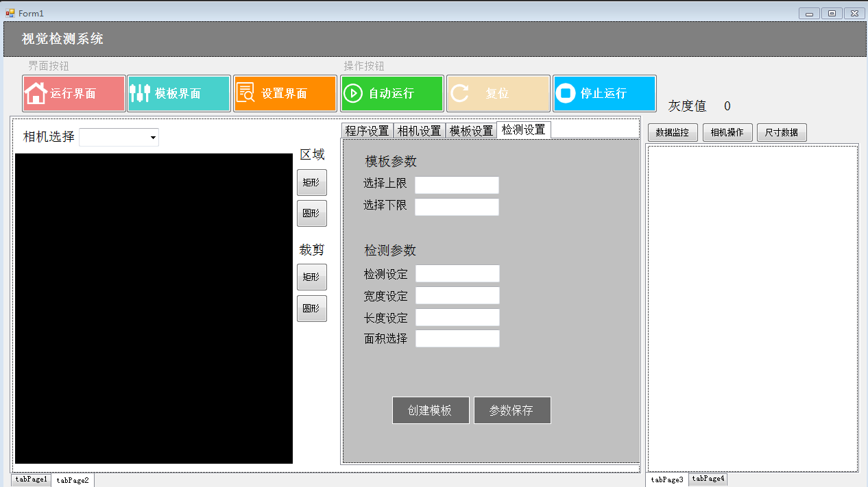Click the 停止运行 button label
868x487 pixels.
[x=603, y=94]
